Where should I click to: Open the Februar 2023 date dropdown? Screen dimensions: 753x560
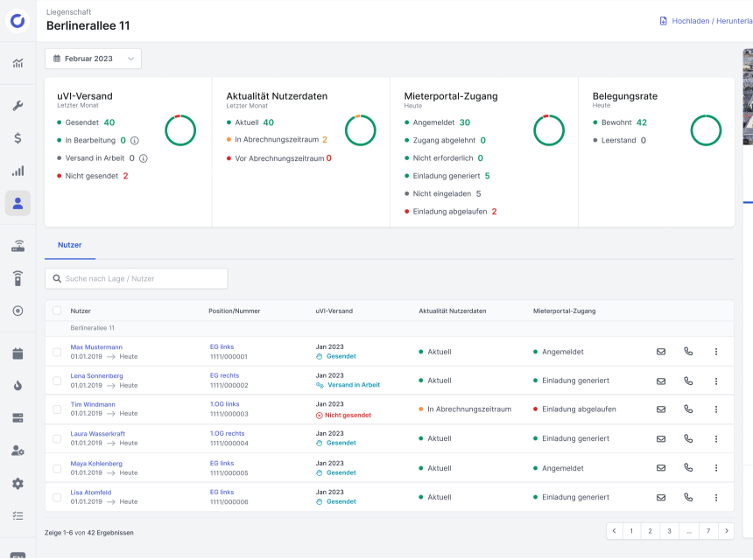tap(93, 59)
